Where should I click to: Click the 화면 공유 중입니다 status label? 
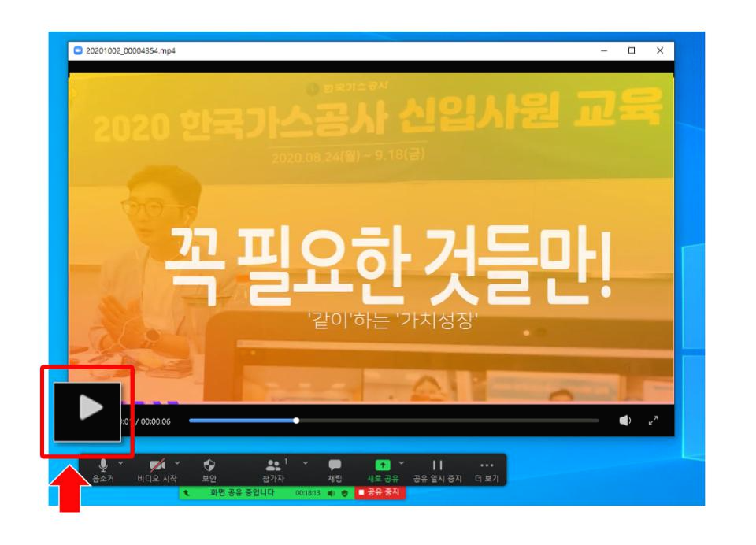[242, 492]
